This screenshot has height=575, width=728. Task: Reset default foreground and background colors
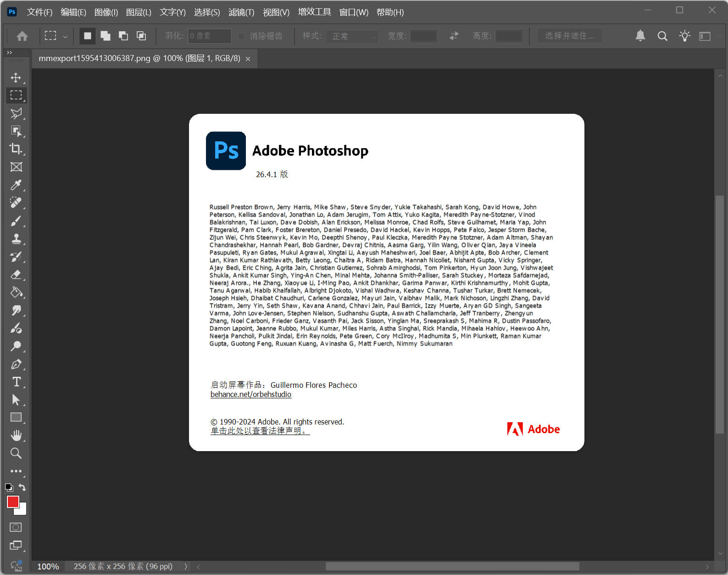tap(9, 487)
